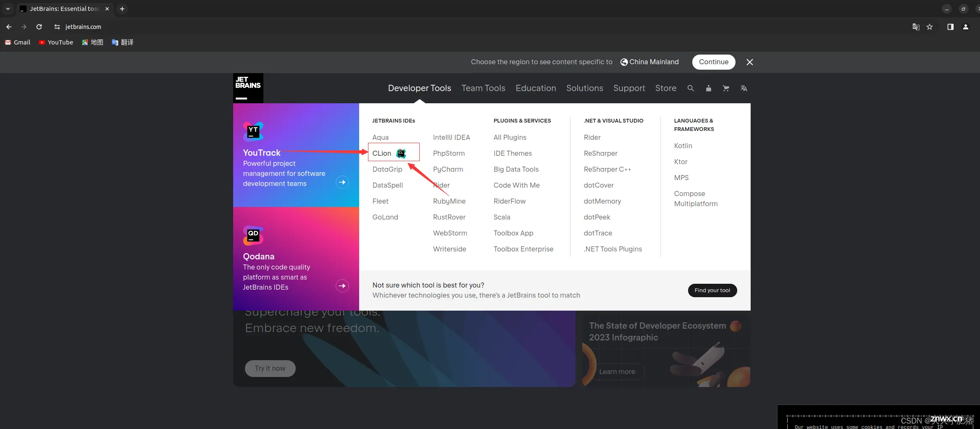Open the browser side panel icon
This screenshot has height=429, width=980.
click(x=950, y=27)
